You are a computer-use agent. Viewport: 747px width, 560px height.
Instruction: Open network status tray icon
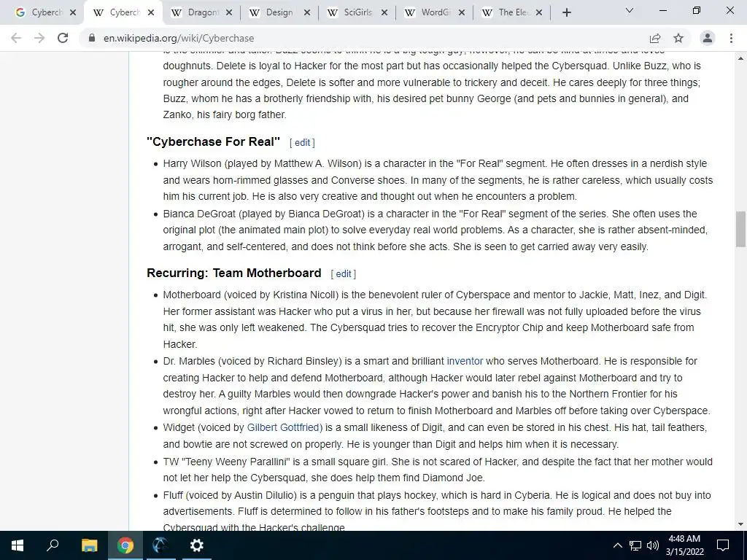coord(635,545)
